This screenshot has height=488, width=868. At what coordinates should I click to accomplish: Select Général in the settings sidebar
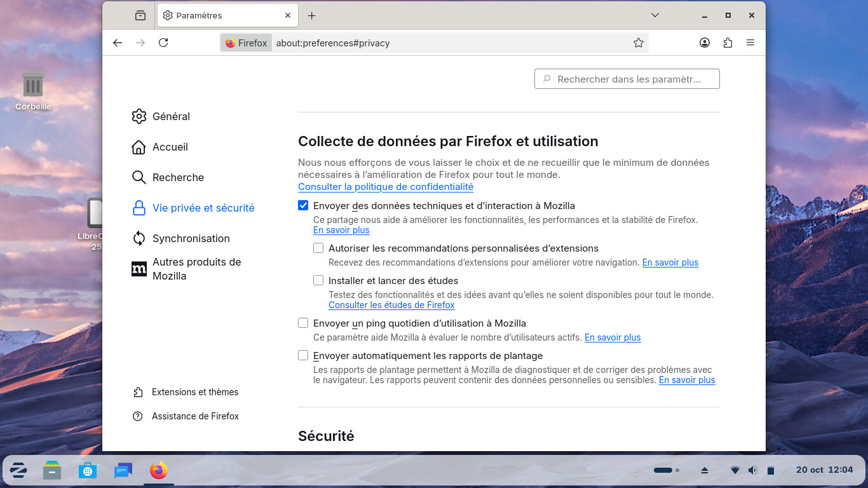(x=171, y=116)
